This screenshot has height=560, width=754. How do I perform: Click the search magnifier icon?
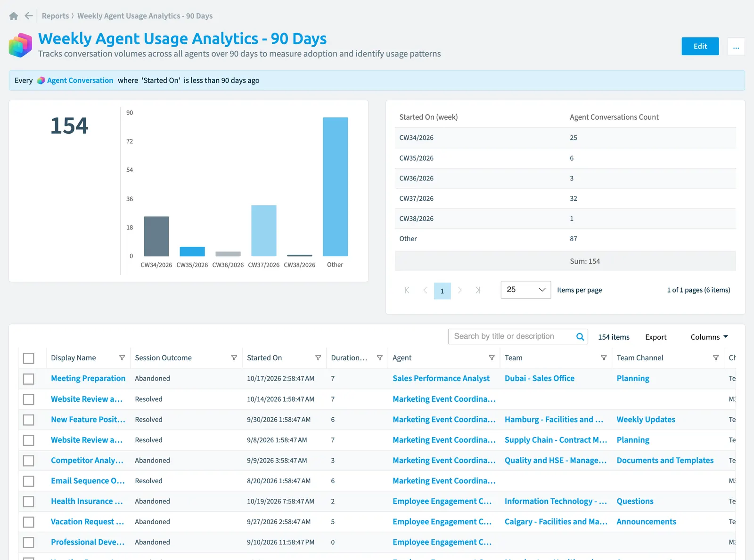[x=580, y=337]
